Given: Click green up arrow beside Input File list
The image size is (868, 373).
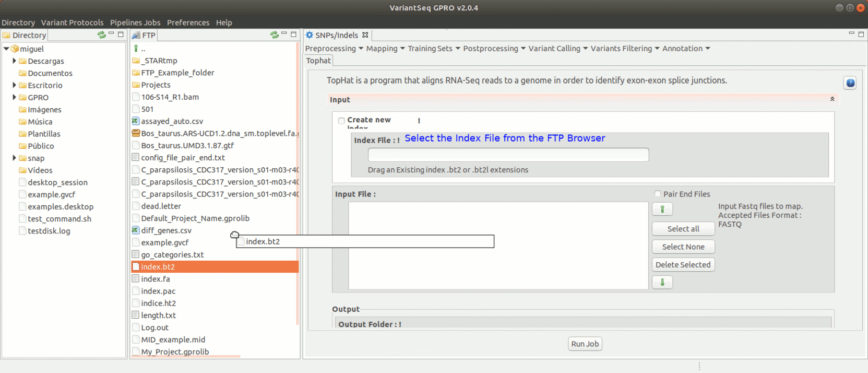Looking at the screenshot, I should (x=662, y=209).
